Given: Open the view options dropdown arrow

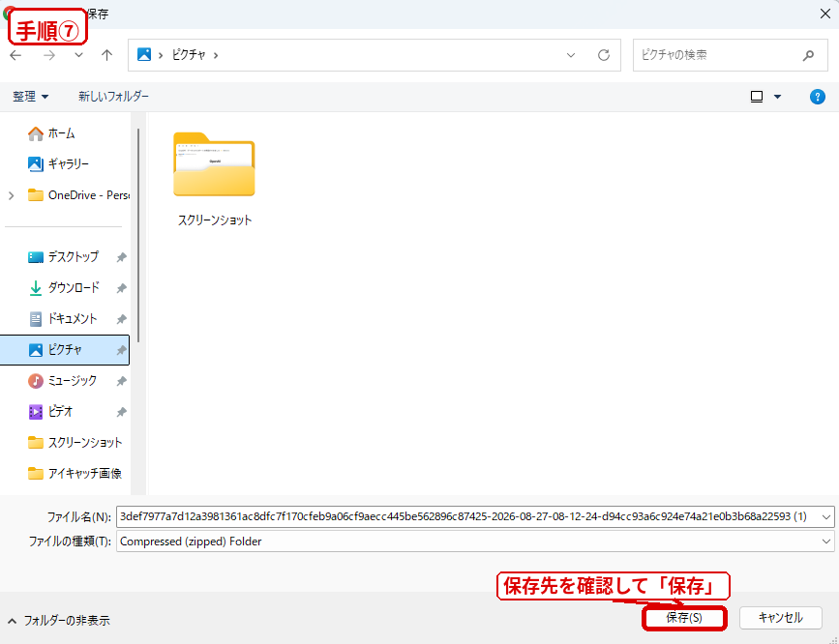Looking at the screenshot, I should click(777, 97).
